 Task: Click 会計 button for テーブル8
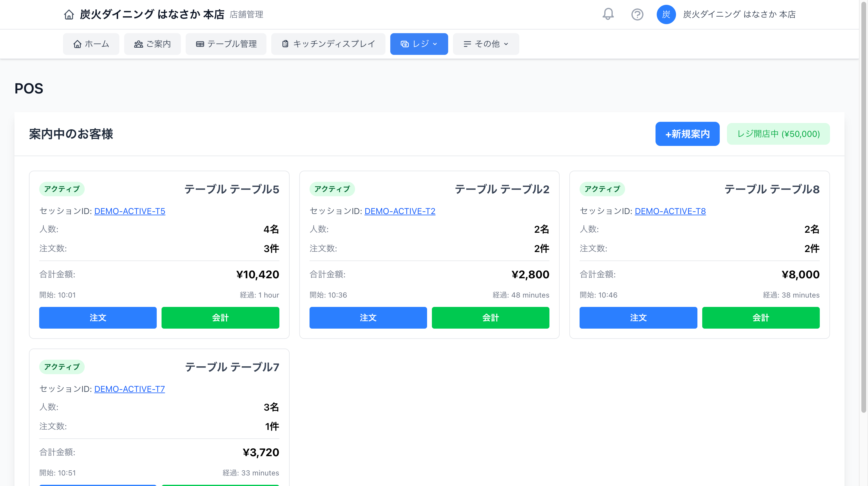(760, 317)
